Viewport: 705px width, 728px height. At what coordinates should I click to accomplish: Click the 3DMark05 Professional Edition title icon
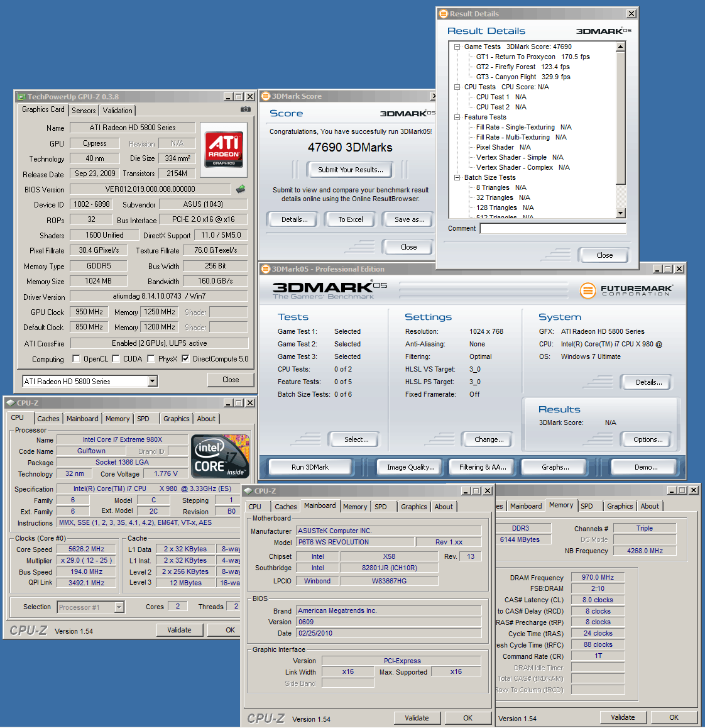pyautogui.click(x=266, y=269)
